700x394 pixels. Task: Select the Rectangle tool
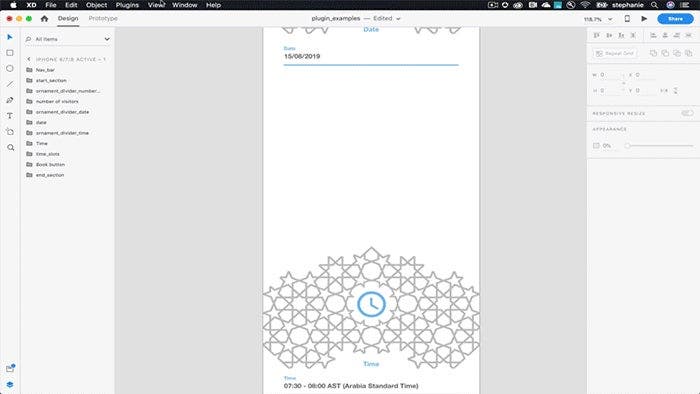coord(10,53)
